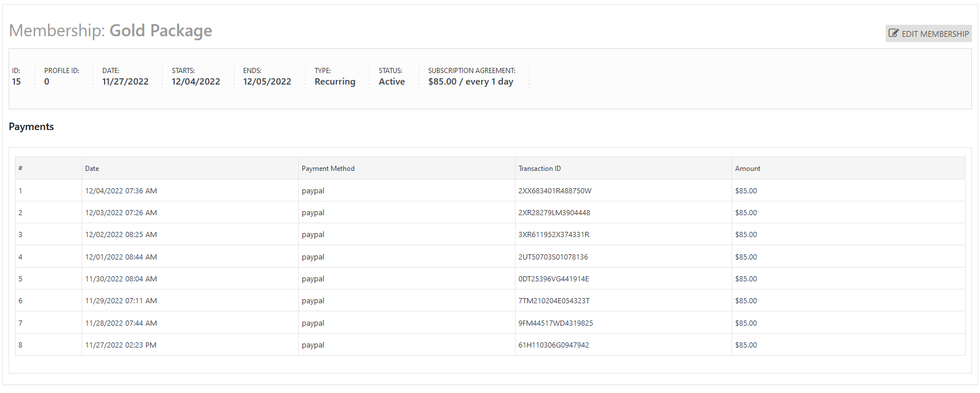
Task: Open payment number 1 link
Action: pyautogui.click(x=20, y=191)
